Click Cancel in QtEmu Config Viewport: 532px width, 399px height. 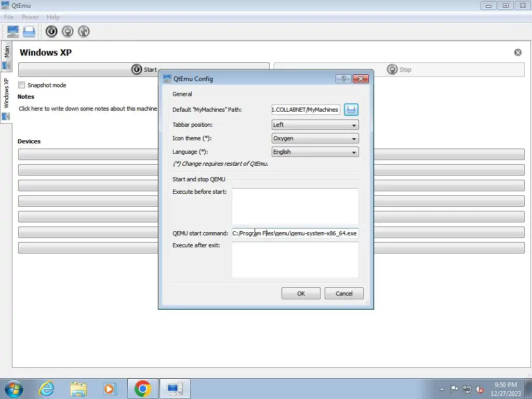[344, 294]
